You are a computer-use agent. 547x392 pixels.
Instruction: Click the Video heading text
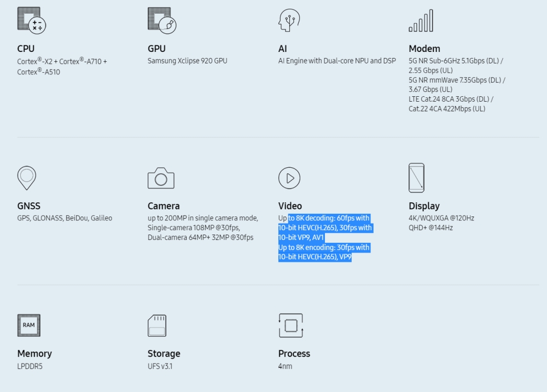290,206
